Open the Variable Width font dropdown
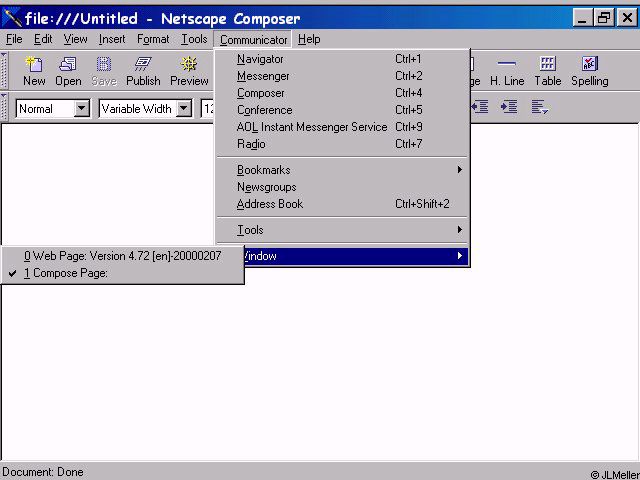The image size is (640, 480). 184,109
